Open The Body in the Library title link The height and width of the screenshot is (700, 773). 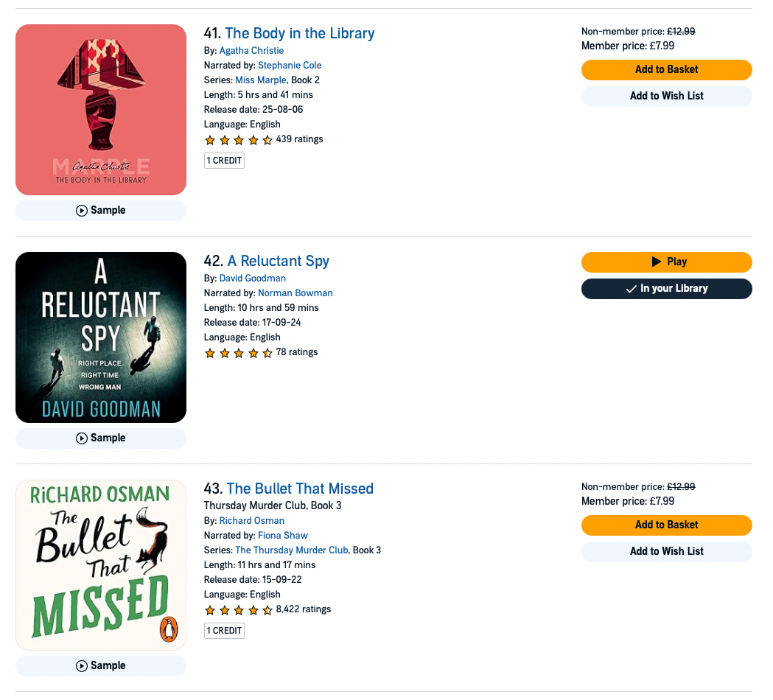(300, 33)
